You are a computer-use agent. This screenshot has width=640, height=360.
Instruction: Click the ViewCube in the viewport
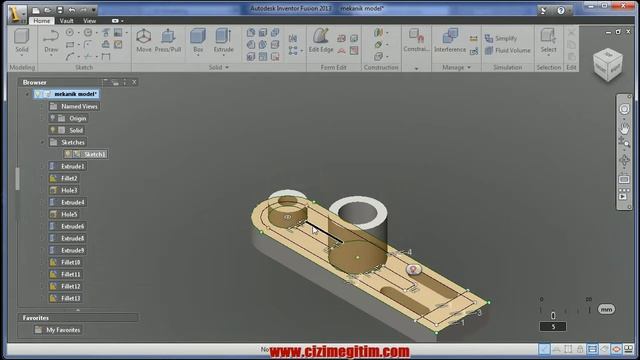[608, 65]
